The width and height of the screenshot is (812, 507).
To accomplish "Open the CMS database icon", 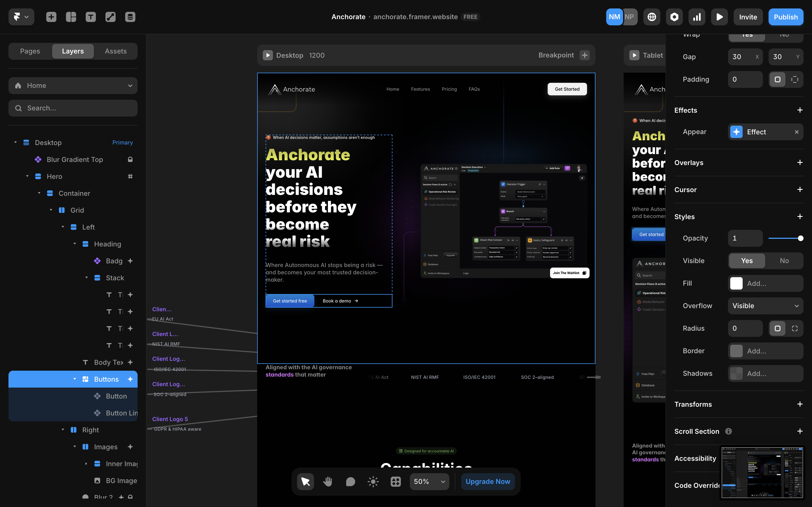I will (x=130, y=17).
